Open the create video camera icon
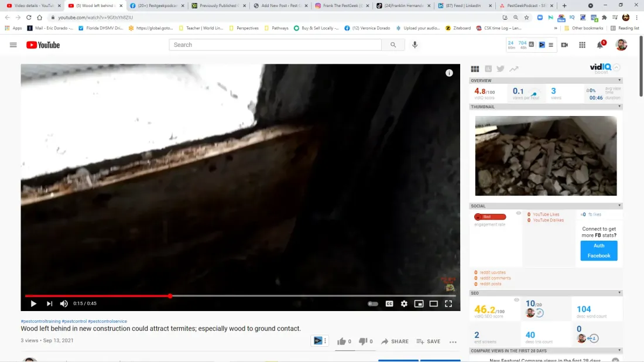Viewport: 644px width, 362px height. pos(565,45)
